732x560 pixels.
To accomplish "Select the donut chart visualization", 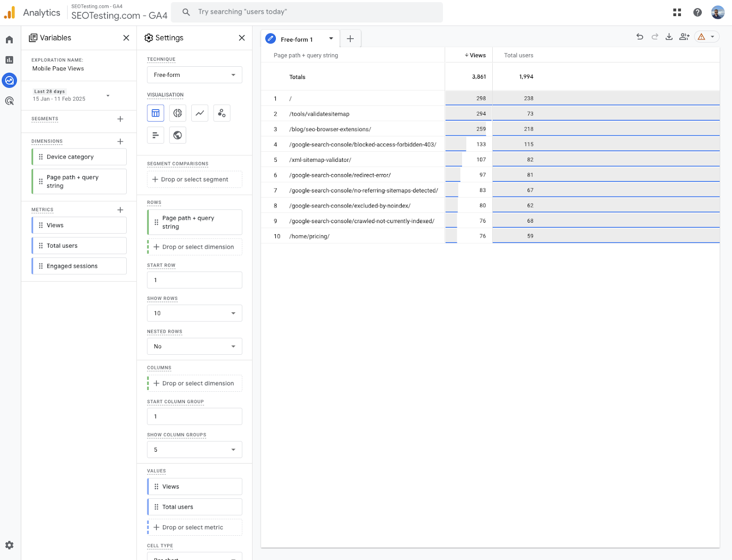I will click(x=178, y=113).
